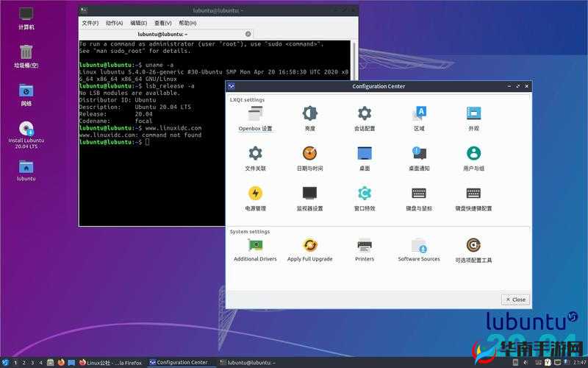Image resolution: width=588 pixels, height=368 pixels.
Task: Open the 动作(A) menu in the terminal
Action: (x=115, y=23)
